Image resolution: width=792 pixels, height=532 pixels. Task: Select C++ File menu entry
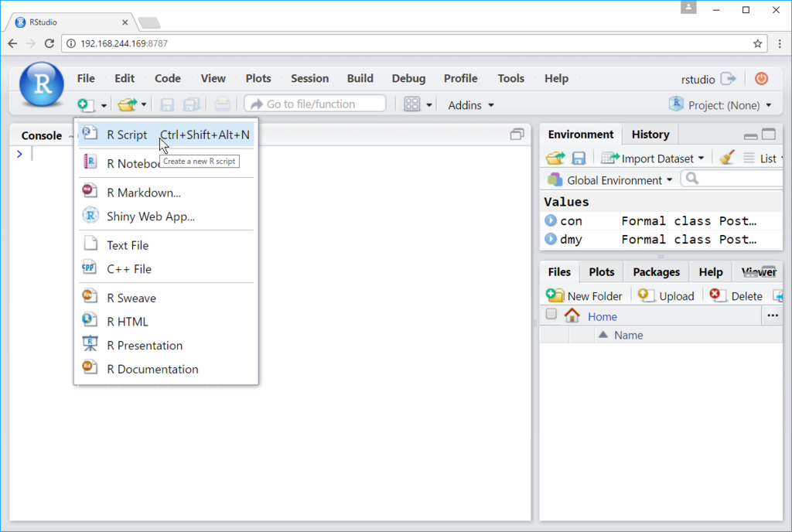tap(166, 268)
